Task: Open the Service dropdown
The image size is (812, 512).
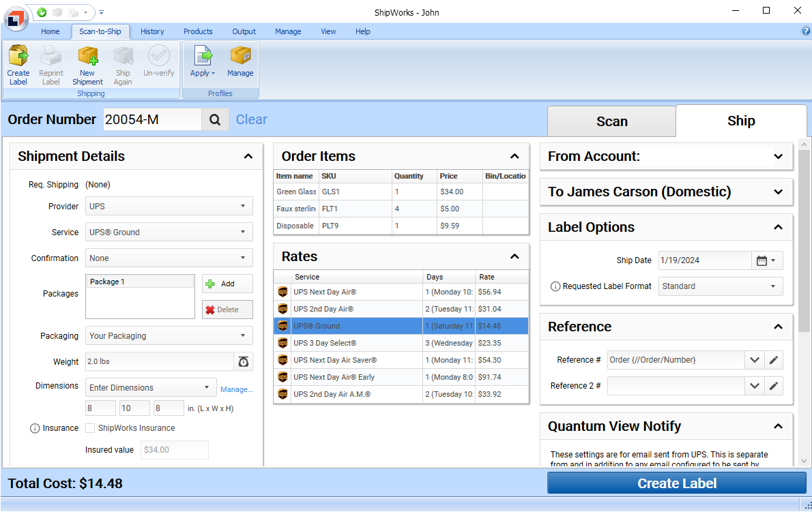Action: 169,232
